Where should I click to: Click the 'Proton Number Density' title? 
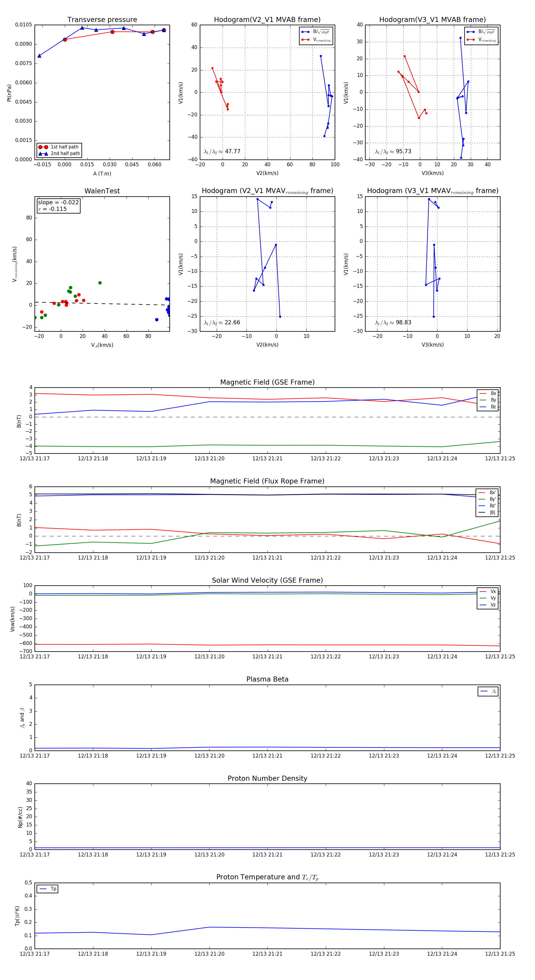point(267,778)
